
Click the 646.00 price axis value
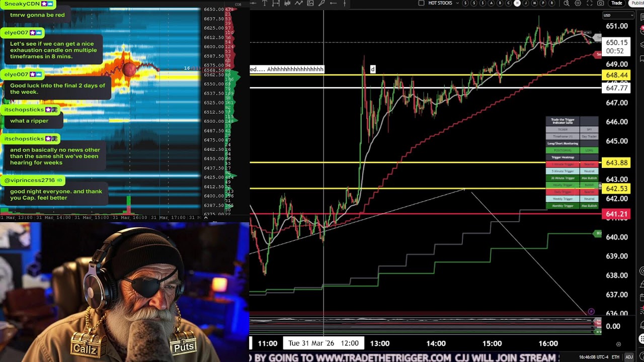click(x=616, y=122)
